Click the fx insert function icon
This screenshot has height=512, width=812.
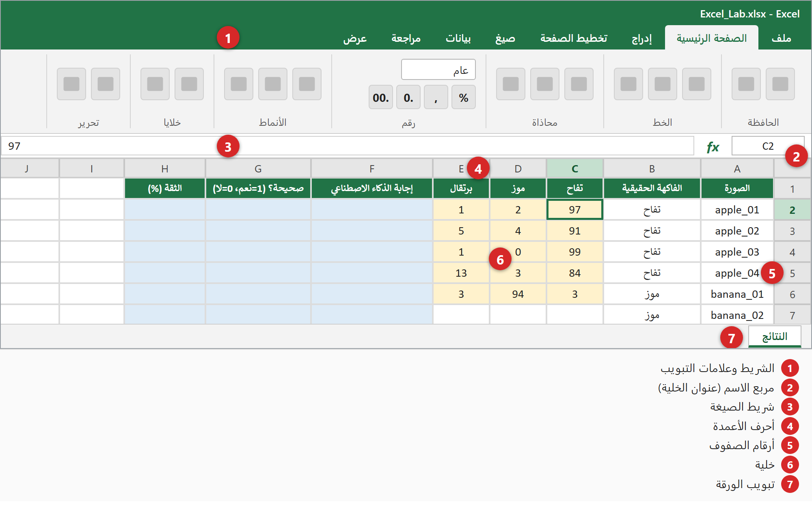click(x=713, y=146)
